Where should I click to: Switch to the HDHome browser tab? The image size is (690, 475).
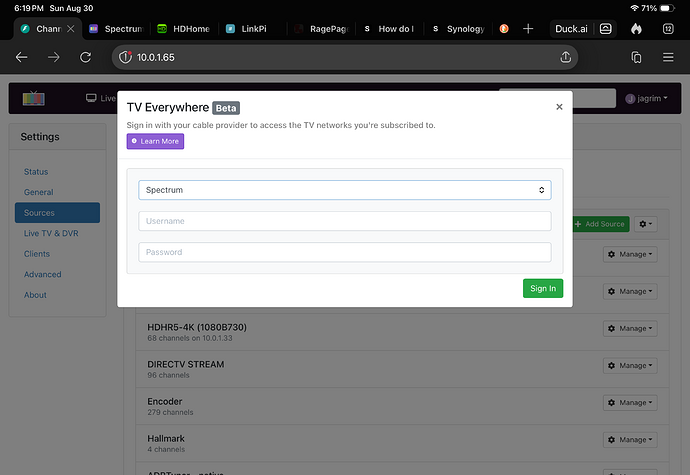point(184,29)
